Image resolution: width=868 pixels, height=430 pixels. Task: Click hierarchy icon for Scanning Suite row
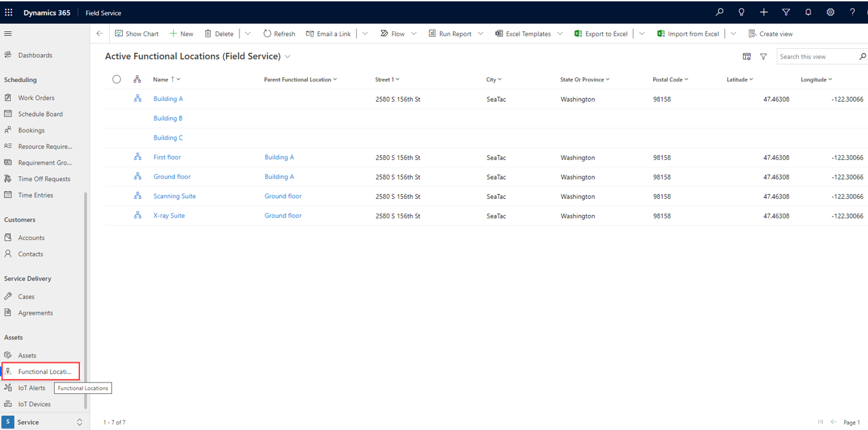[x=138, y=196]
